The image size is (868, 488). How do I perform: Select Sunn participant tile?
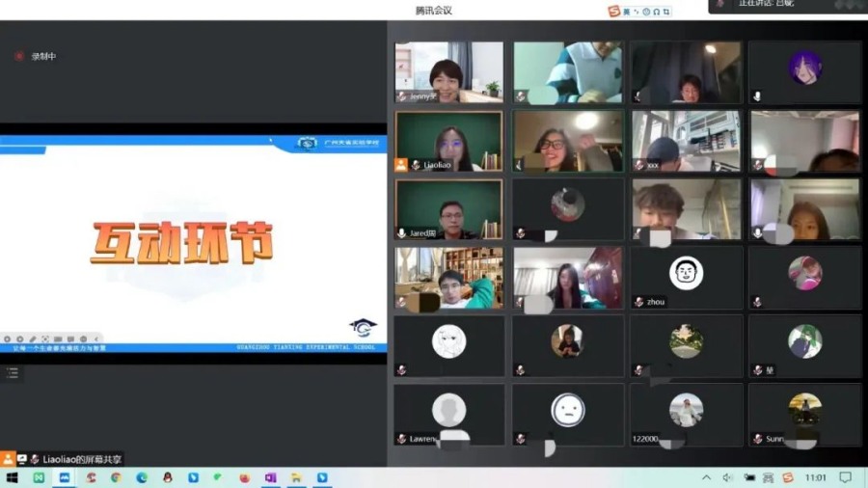pos(804,415)
